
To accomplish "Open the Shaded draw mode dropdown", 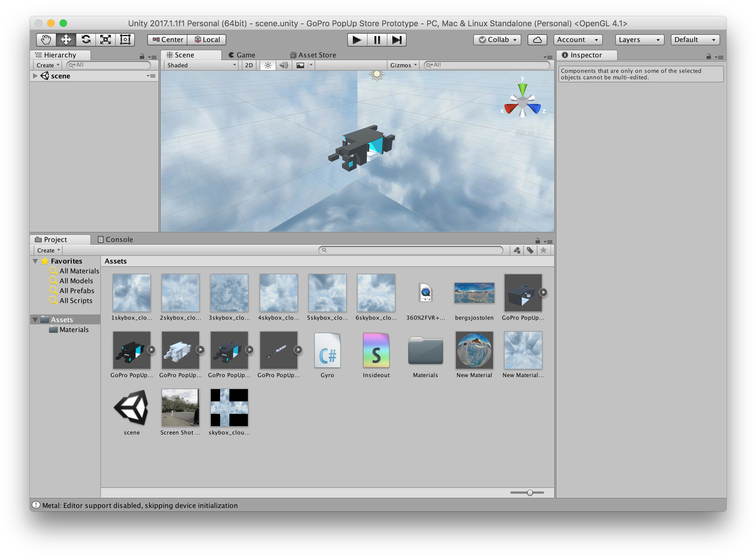I will point(201,65).
